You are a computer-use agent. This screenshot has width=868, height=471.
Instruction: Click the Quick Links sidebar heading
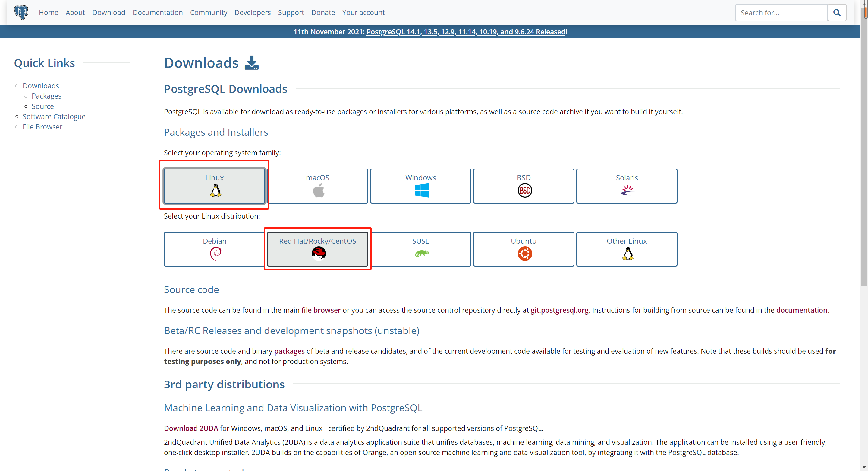pyautogui.click(x=45, y=63)
